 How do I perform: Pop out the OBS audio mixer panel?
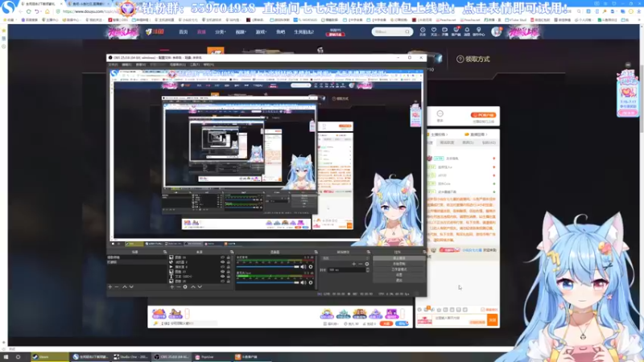316,252
